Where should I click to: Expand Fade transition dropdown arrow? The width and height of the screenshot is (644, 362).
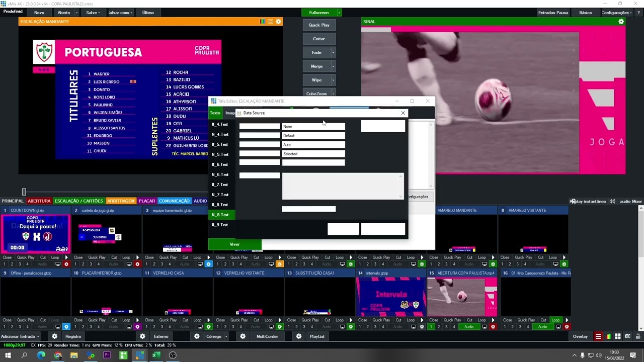[333, 52]
